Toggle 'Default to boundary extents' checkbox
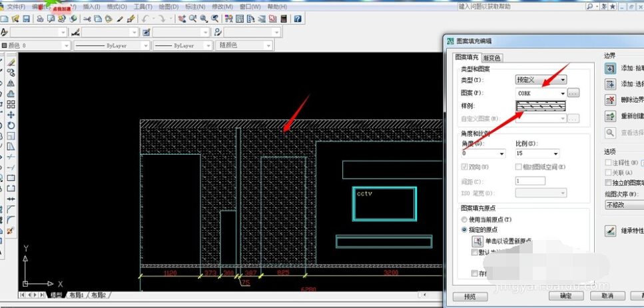This screenshot has width=644, height=308. (475, 252)
